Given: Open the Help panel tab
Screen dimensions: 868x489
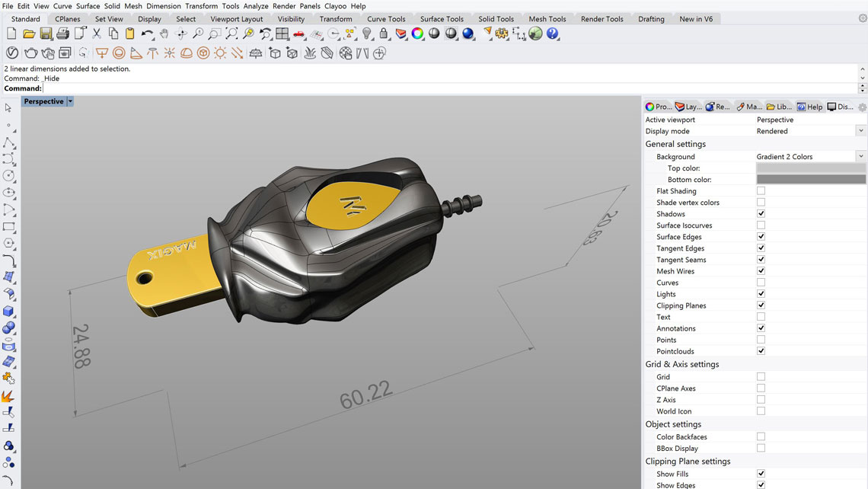Looking at the screenshot, I should 810,107.
